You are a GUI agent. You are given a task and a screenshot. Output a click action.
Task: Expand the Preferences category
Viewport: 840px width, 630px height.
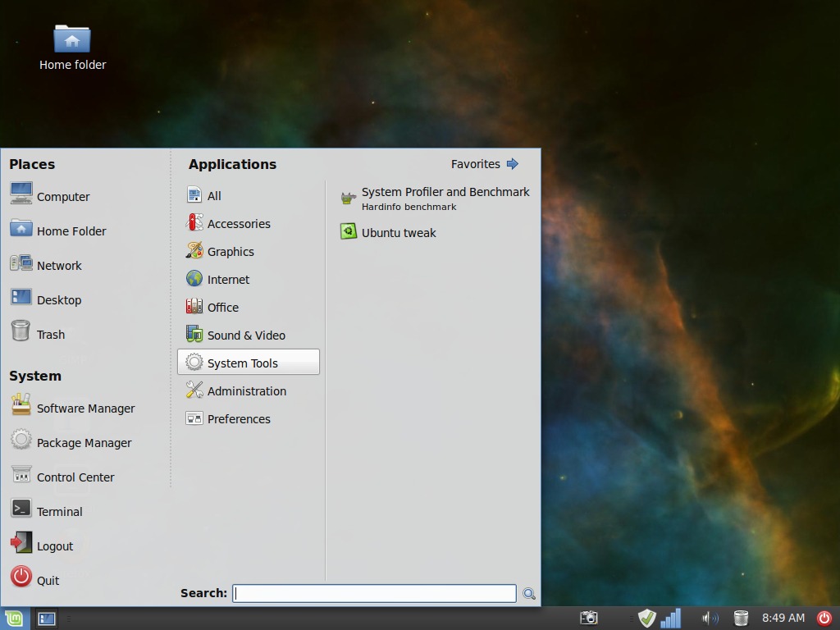[x=238, y=419]
